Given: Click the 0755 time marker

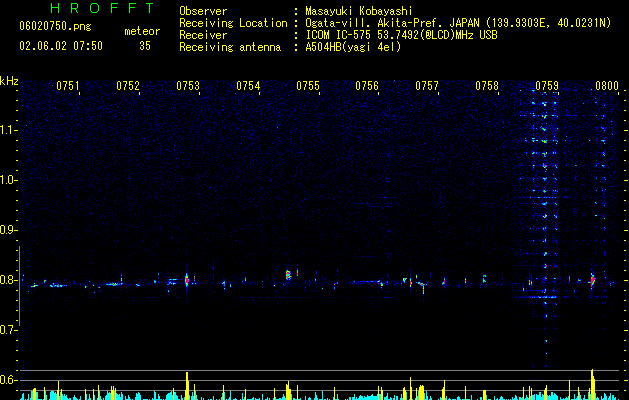Looking at the screenshot, I should pos(308,86).
